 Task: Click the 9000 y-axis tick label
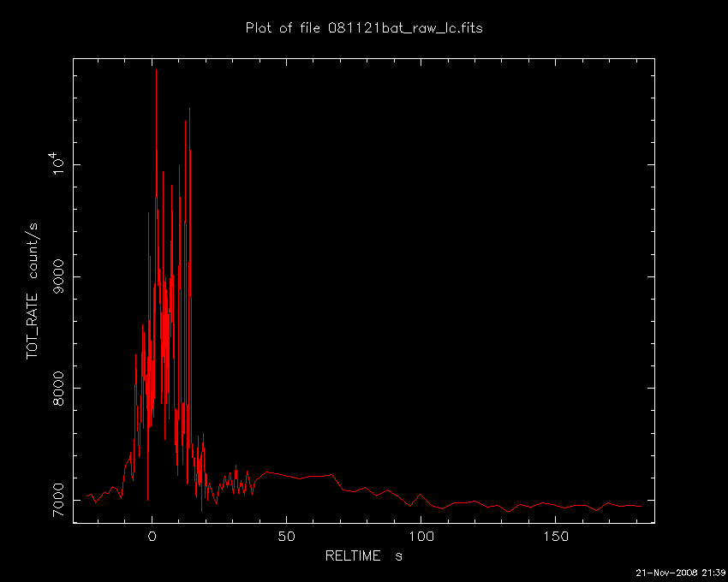click(x=59, y=276)
